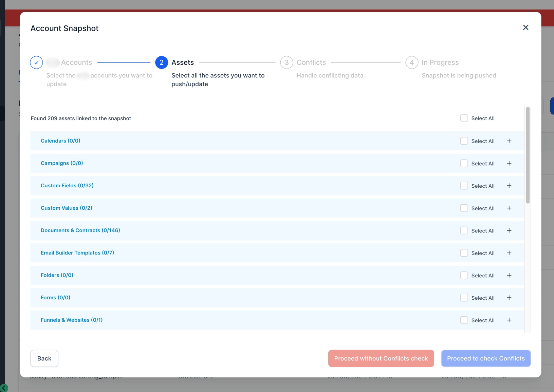Screen dimensions: 554x392
Task: Check Select All for Campaigns
Action: (x=464, y=163)
